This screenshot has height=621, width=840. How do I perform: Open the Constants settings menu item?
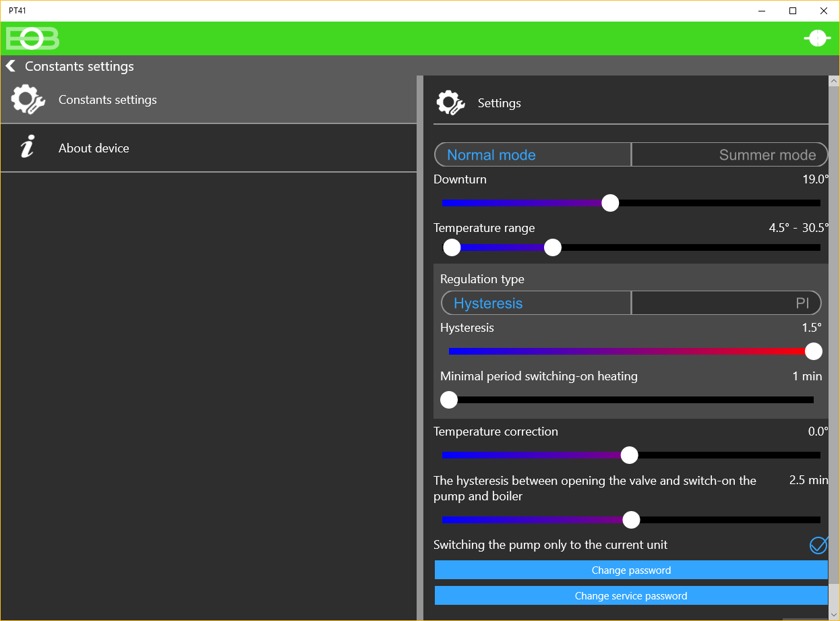[209, 100]
